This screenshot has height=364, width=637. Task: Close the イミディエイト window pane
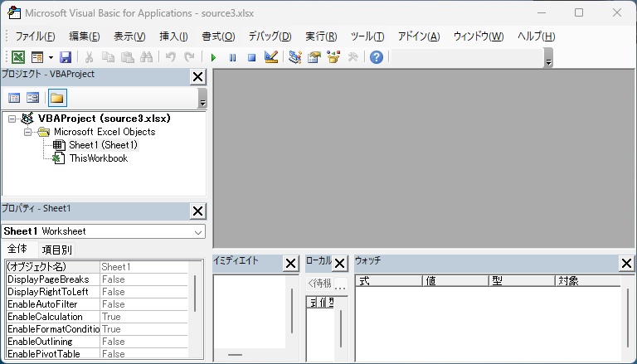click(x=290, y=264)
